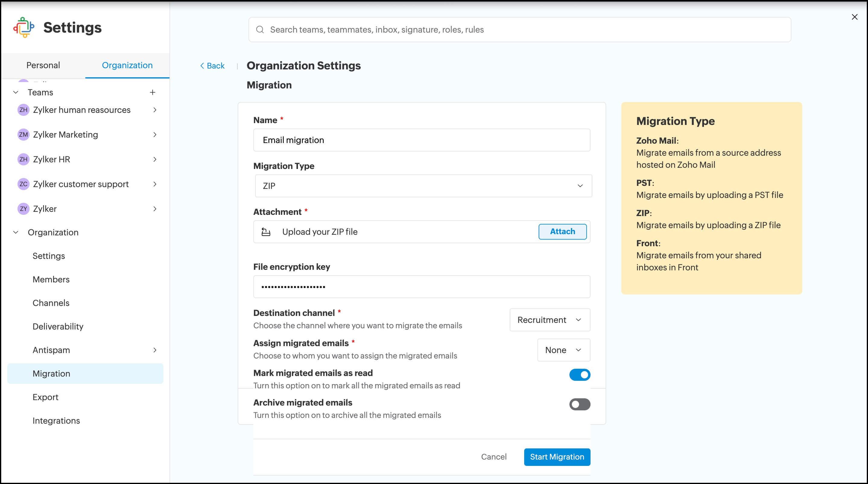This screenshot has height=484, width=868.
Task: Expand the Antispam submenu chevron
Action: point(155,350)
